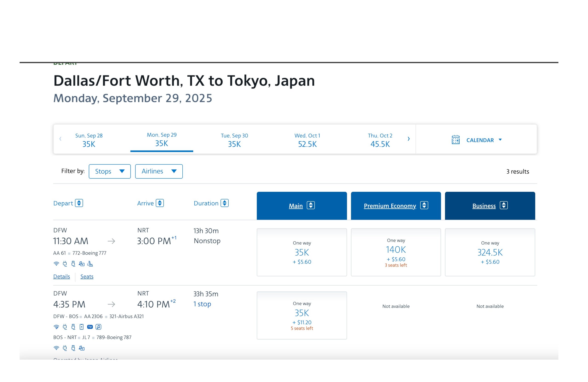Select the Tue, Sep 30 date tab
588x382 pixels.
(x=234, y=140)
